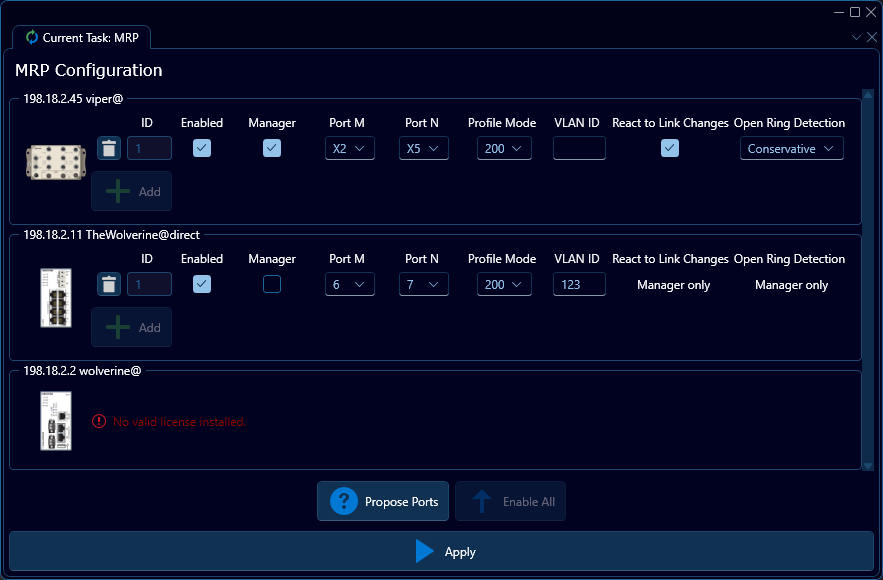The width and height of the screenshot is (883, 580).
Task: Enable the Manager checkbox for TheWolverine@direct
Action: [271, 284]
